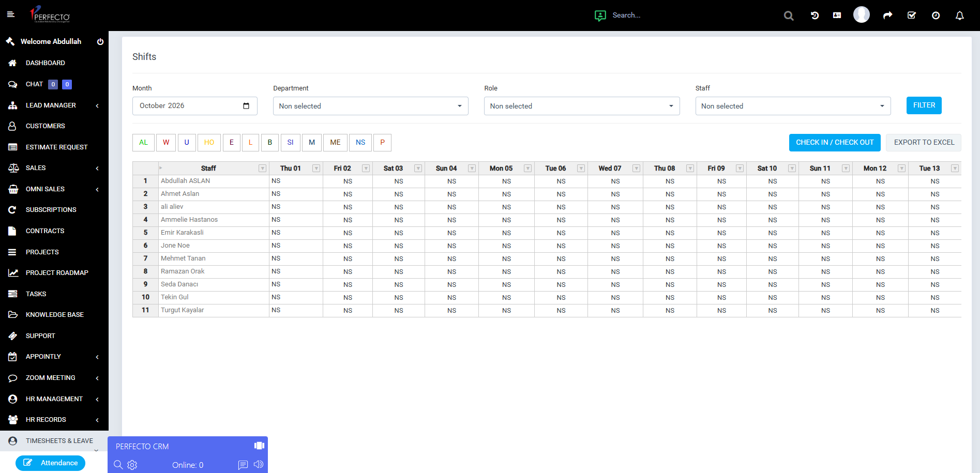Click EXPORT TO EXCEL button
This screenshot has width=980, height=473.
pos(924,143)
